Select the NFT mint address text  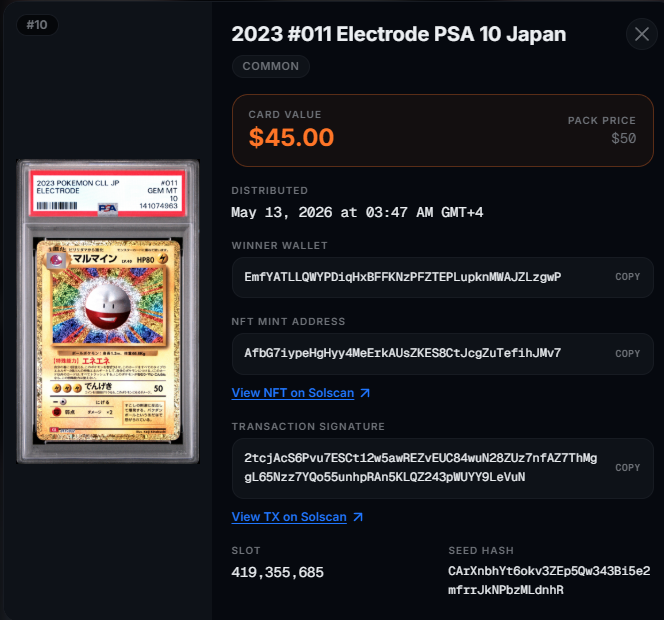[402, 353]
